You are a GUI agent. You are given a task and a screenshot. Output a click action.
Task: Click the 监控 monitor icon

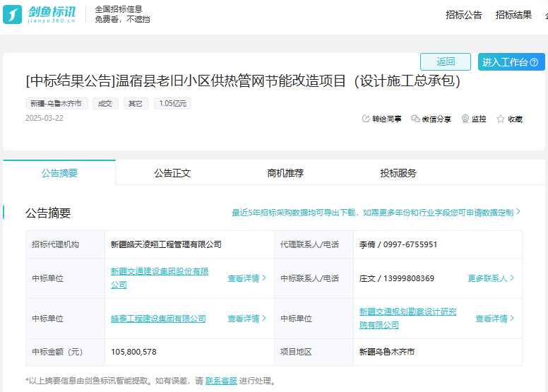click(465, 119)
